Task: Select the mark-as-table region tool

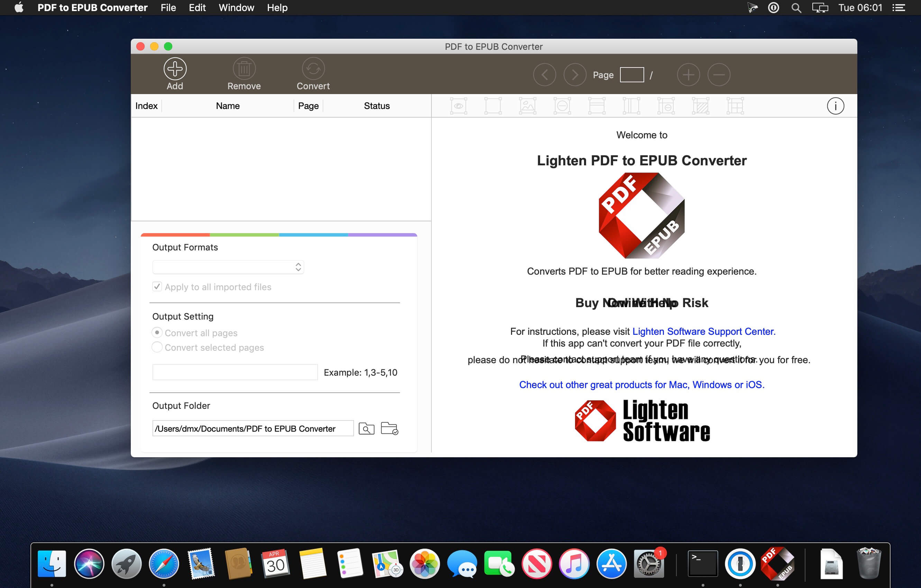Action: click(735, 105)
